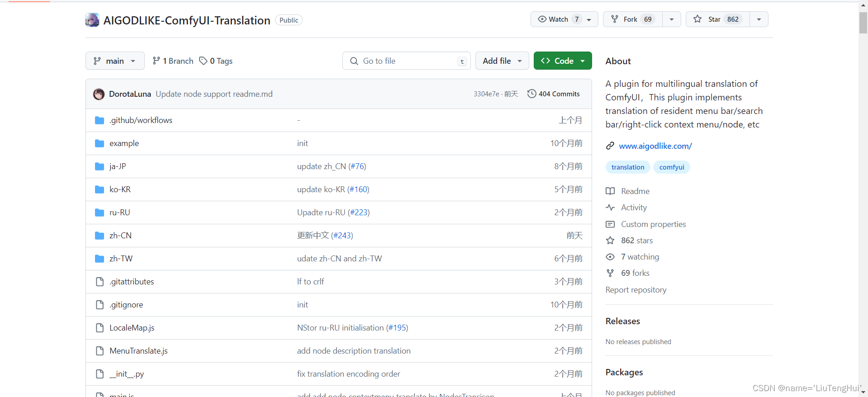Click the tag icon next to 0 Tags

click(x=204, y=61)
